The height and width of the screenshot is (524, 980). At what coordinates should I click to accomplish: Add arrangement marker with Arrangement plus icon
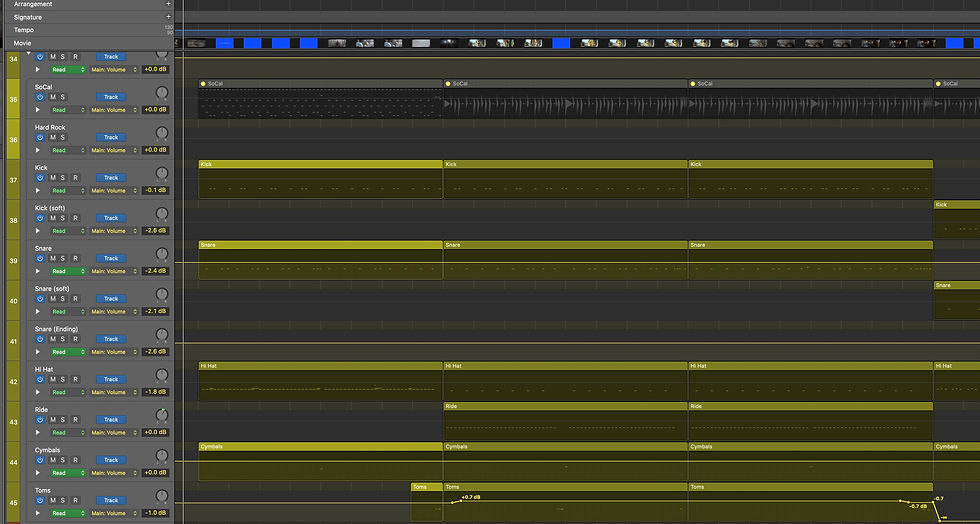tap(168, 4)
